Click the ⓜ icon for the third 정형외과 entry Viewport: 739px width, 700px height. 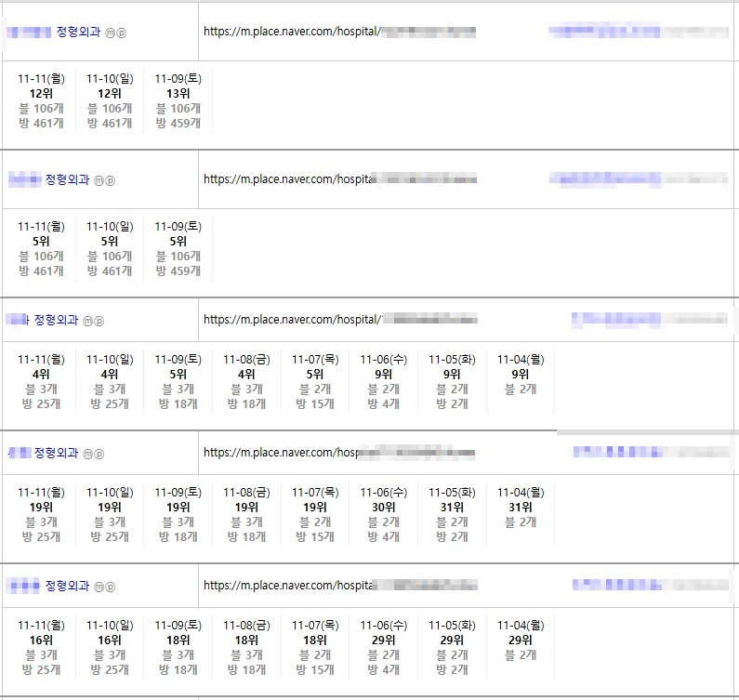(x=88, y=321)
